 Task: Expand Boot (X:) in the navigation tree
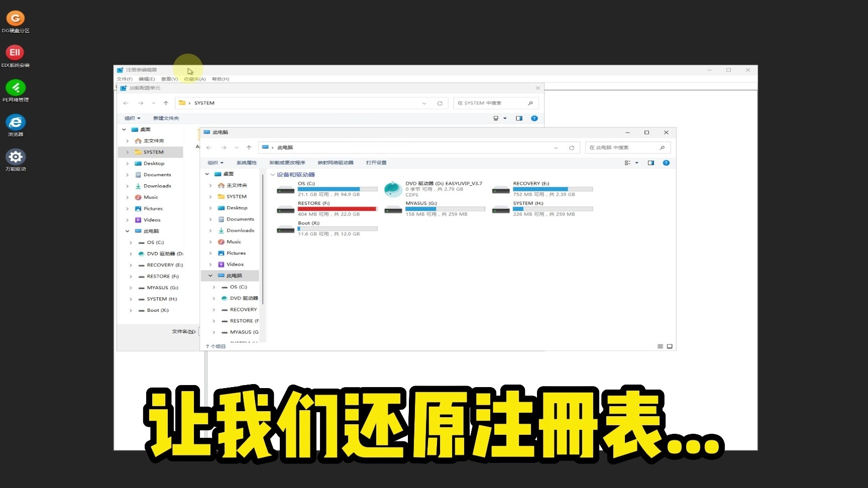click(130, 310)
